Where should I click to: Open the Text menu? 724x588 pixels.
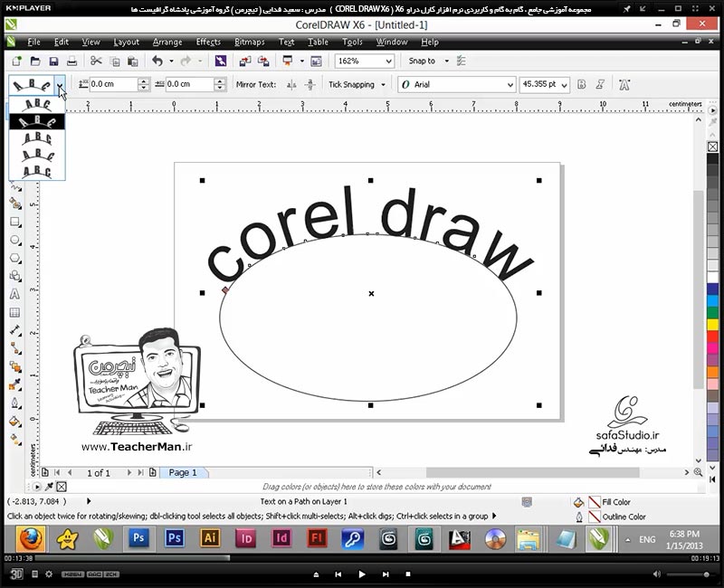[286, 42]
